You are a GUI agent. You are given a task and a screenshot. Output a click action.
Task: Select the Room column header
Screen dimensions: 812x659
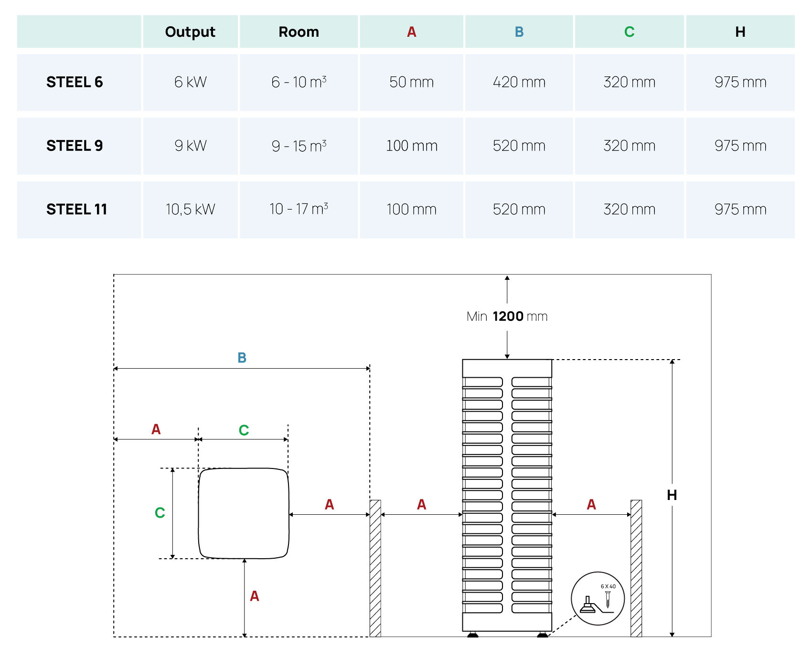[x=299, y=32]
